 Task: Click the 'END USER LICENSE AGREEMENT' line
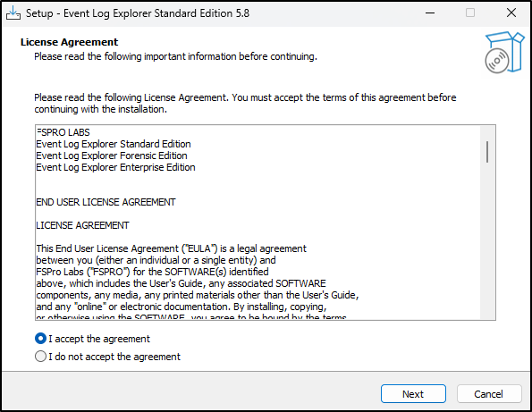[x=106, y=202]
